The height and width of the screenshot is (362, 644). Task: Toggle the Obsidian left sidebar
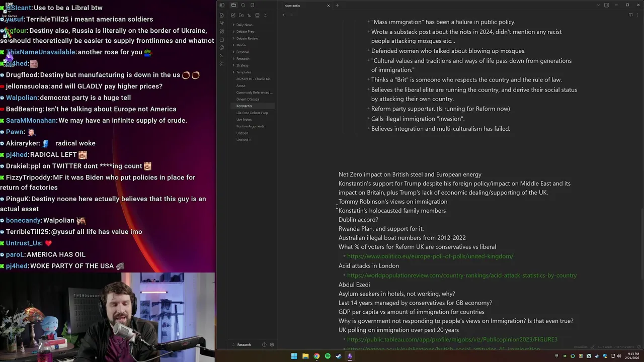click(x=222, y=5)
